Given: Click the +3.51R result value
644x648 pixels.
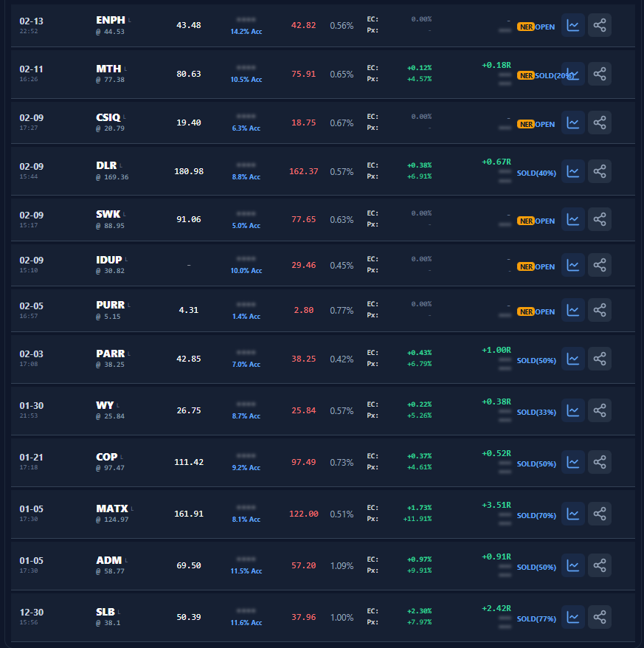Looking at the screenshot, I should (496, 505).
